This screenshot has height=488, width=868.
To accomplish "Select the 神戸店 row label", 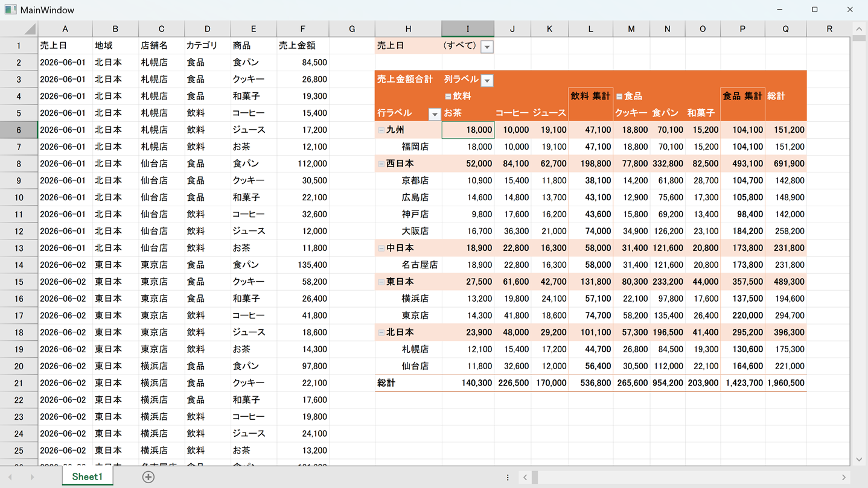I will pyautogui.click(x=408, y=214).
